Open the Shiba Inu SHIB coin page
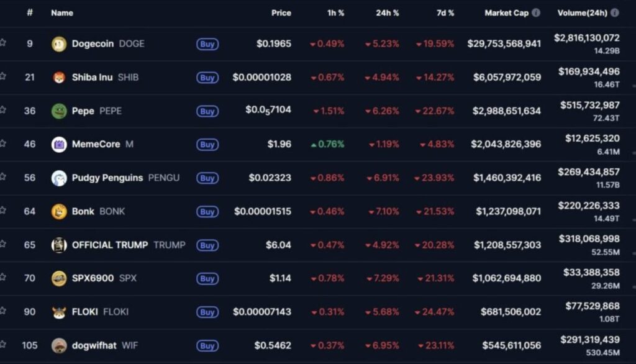 click(94, 78)
